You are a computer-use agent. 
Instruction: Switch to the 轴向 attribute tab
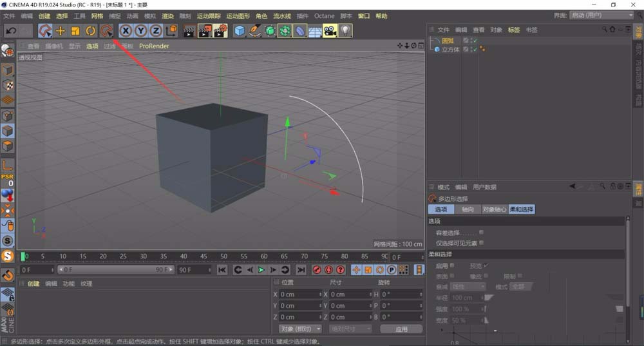pyautogui.click(x=468, y=209)
